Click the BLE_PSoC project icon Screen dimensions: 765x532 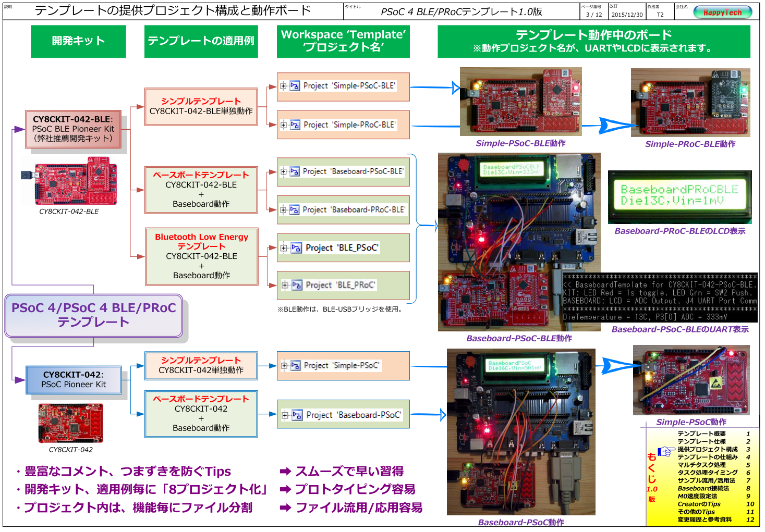[297, 248]
